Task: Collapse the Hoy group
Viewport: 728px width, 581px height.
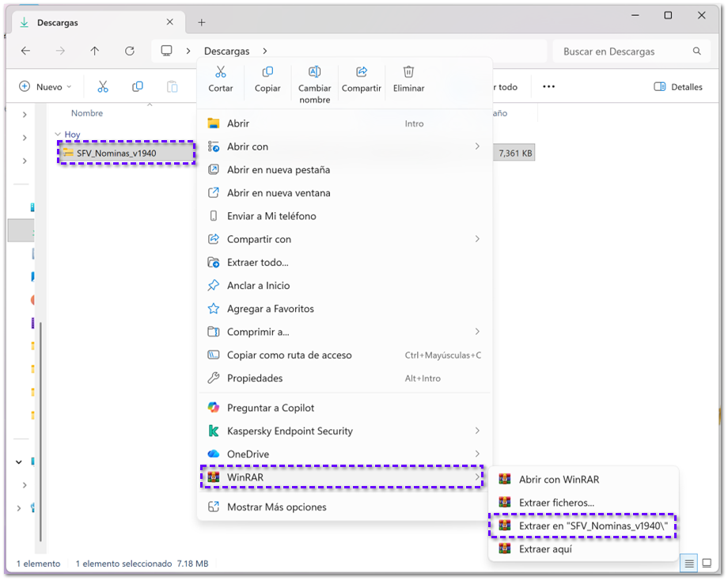Action: 58,135
